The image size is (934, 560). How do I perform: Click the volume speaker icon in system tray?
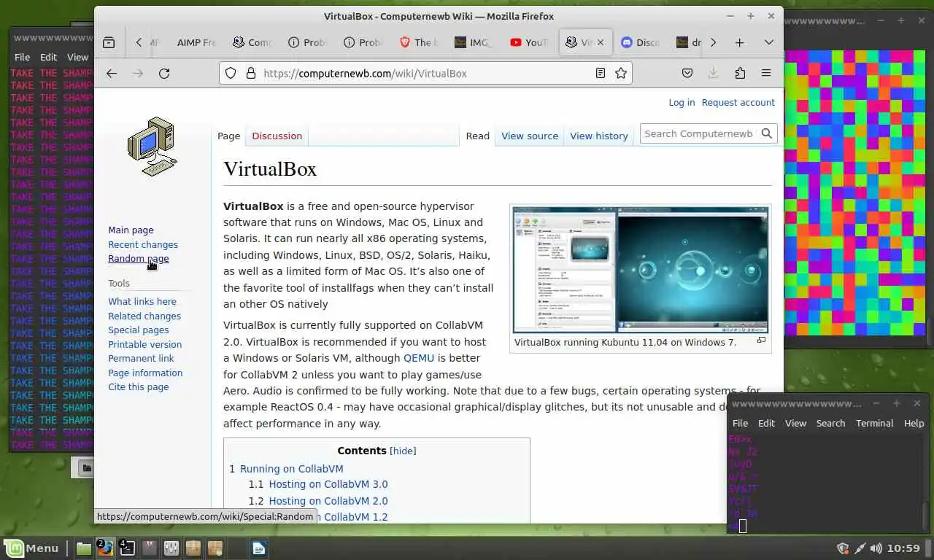coord(876,548)
